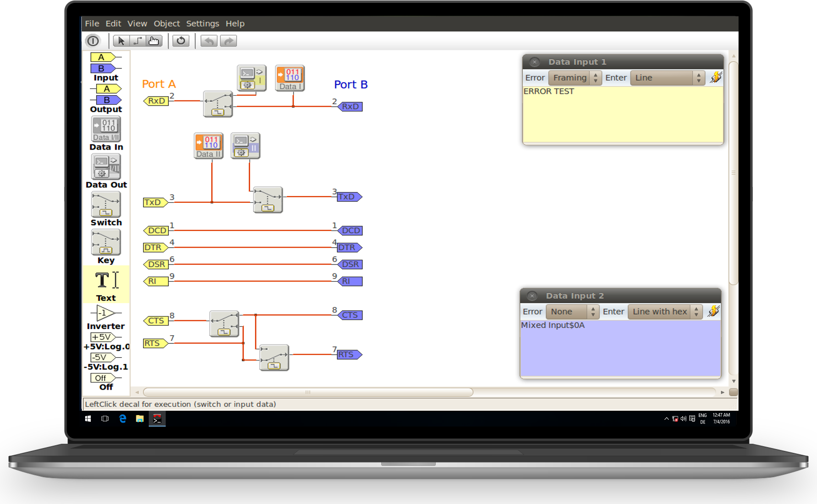The width and height of the screenshot is (817, 504).
Task: Pick the blue B Input palette item
Action: click(x=105, y=68)
